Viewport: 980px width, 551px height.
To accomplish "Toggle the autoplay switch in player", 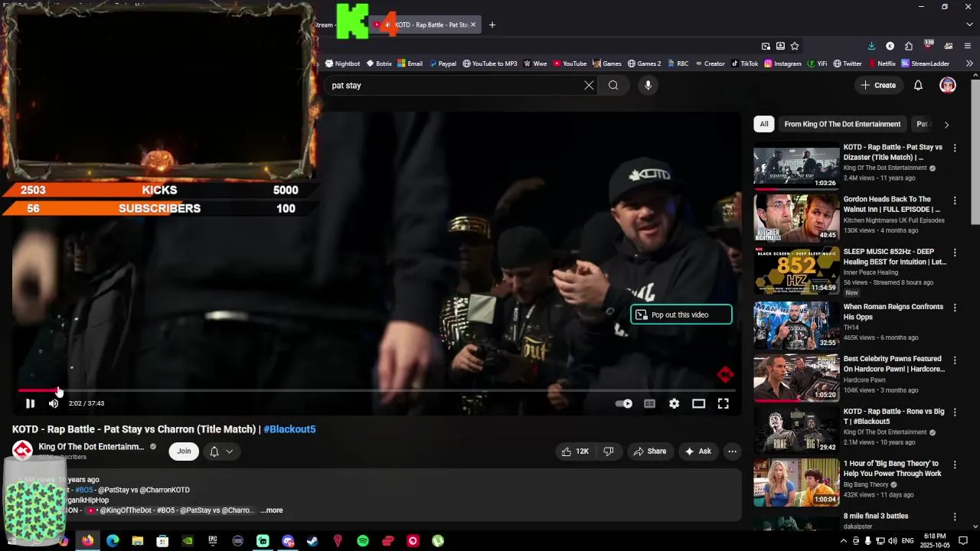I will pyautogui.click(x=624, y=403).
